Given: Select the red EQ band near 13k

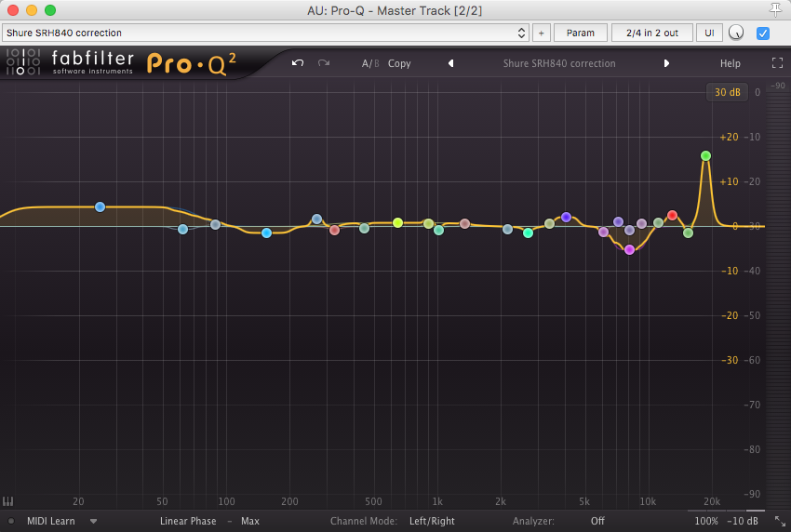Looking at the screenshot, I should pyautogui.click(x=672, y=216).
